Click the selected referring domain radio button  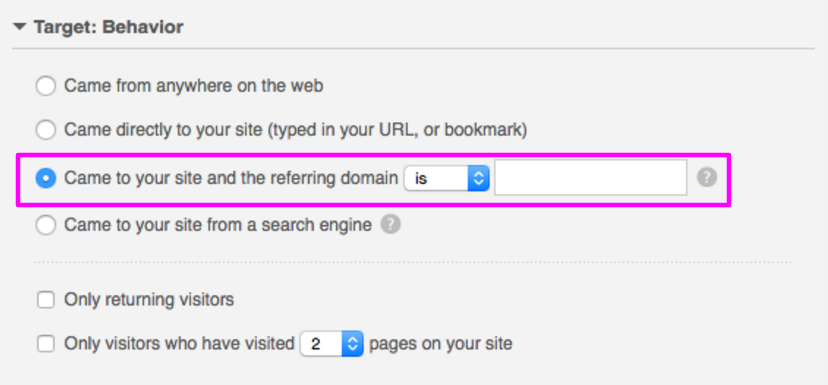tap(46, 179)
